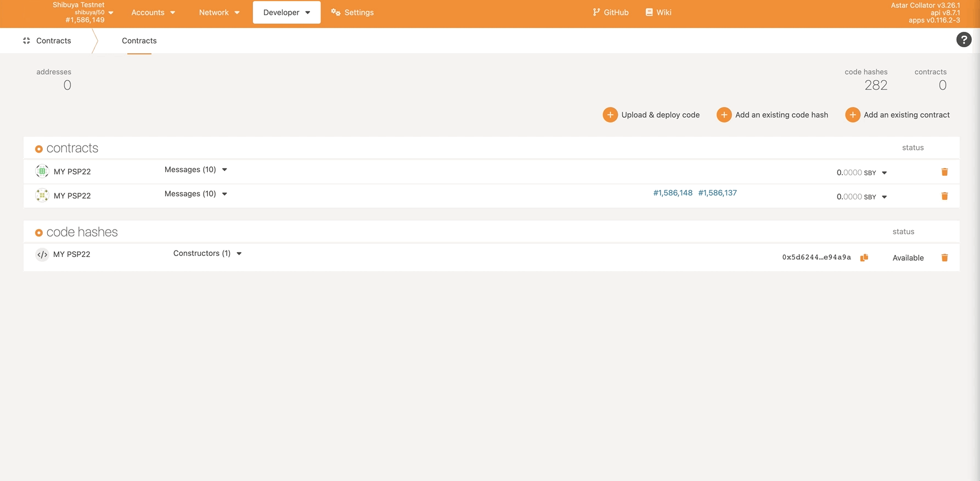Click Upload & deploy code button label
980x481 pixels.
[660, 115]
